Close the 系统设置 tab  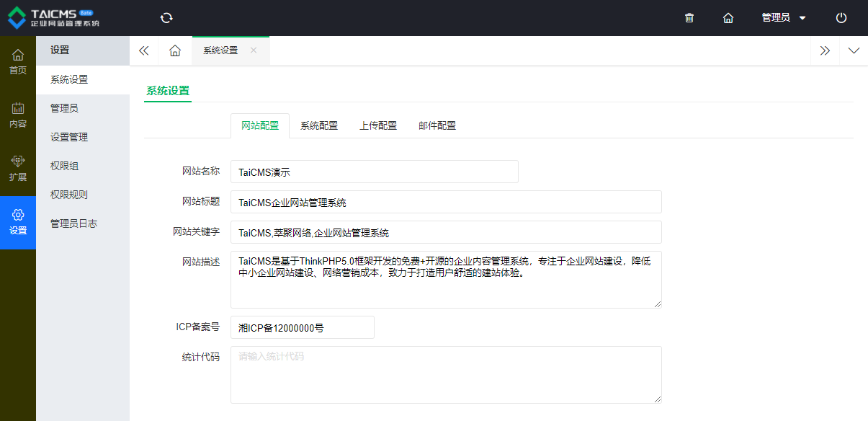254,50
